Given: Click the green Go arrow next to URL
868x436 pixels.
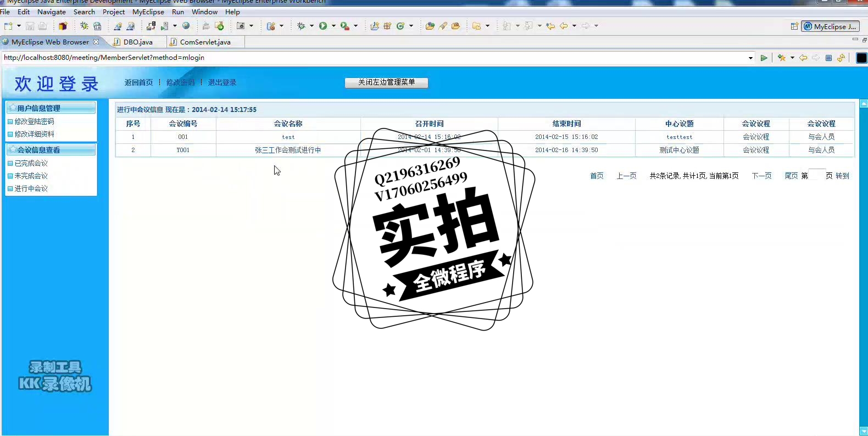Looking at the screenshot, I should [x=764, y=58].
